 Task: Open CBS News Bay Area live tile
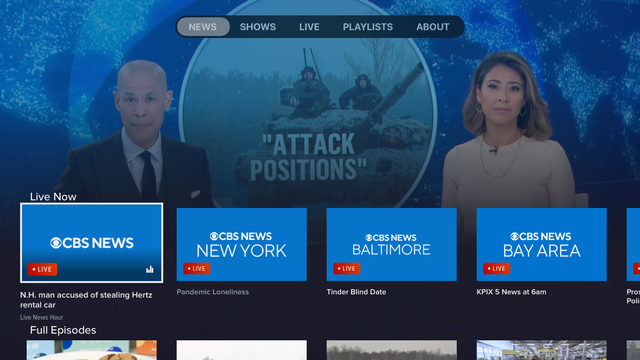[x=542, y=244]
